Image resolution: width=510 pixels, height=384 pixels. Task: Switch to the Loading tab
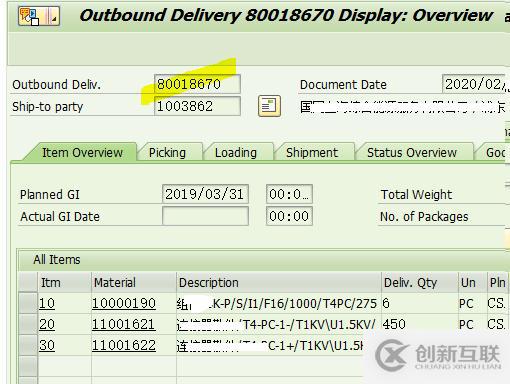click(x=236, y=153)
